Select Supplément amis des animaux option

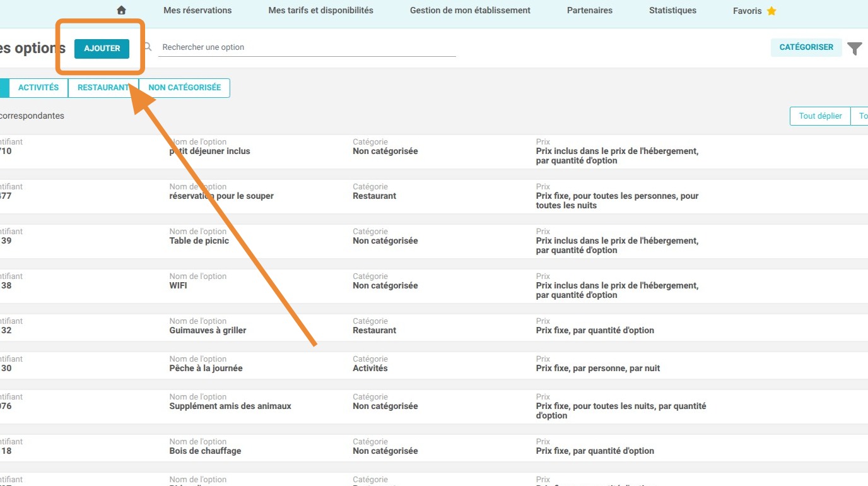(230, 406)
